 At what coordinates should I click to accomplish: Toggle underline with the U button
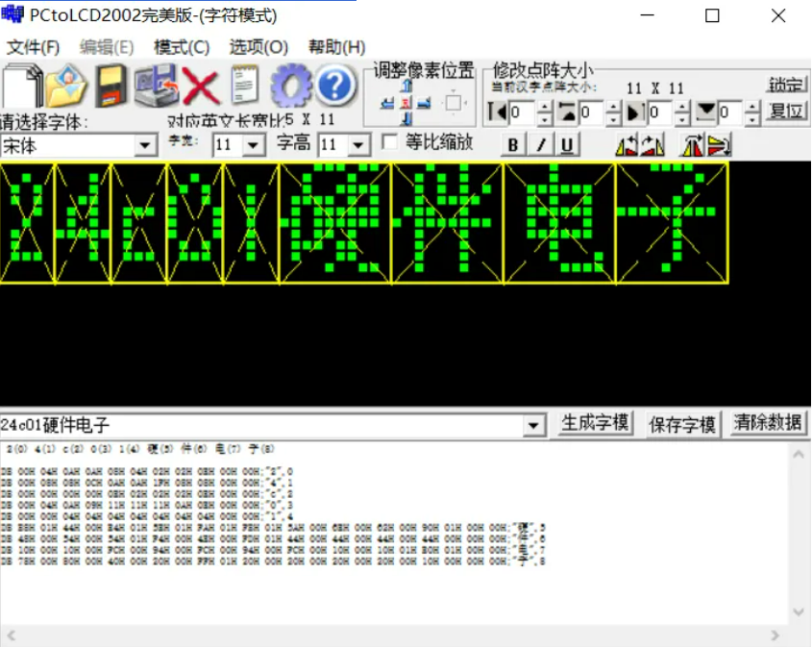567,145
